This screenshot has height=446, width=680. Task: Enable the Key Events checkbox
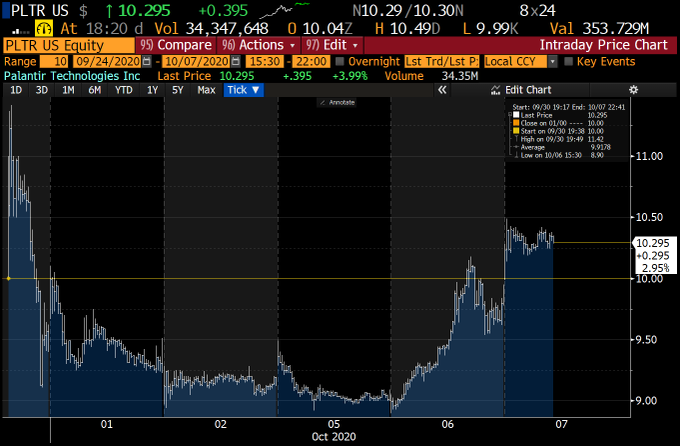coord(569,61)
